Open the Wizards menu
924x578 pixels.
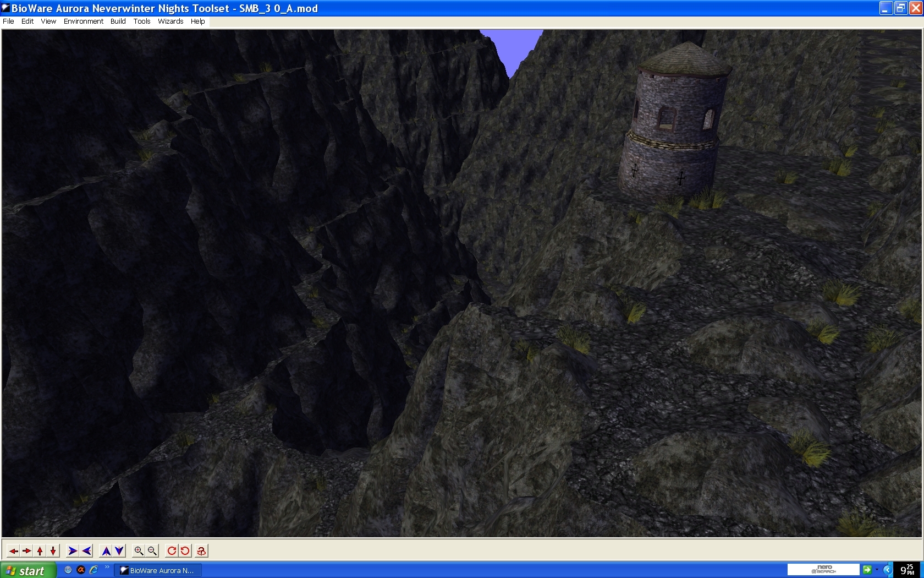(170, 21)
